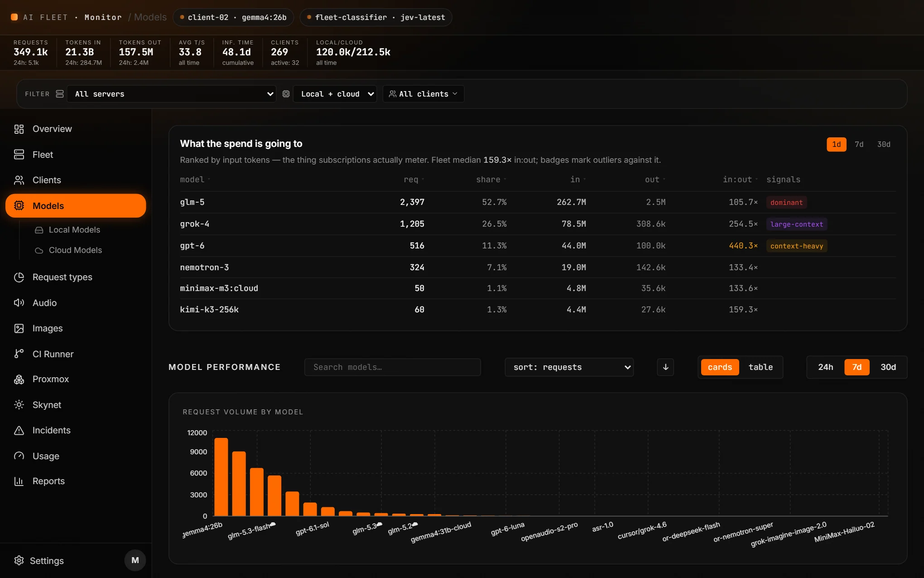This screenshot has height=578, width=924.
Task: Click the Audio speaker icon
Action: [19, 303]
